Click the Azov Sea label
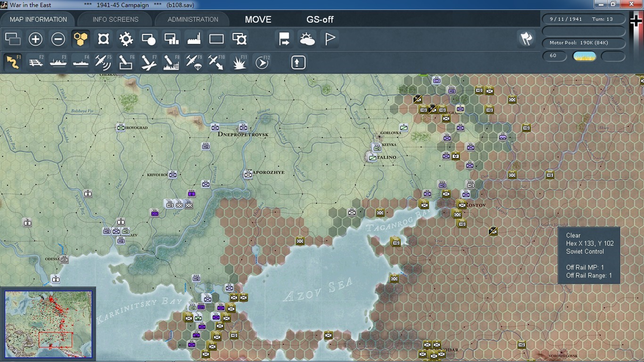This screenshot has height=362, width=644. [x=317, y=289]
